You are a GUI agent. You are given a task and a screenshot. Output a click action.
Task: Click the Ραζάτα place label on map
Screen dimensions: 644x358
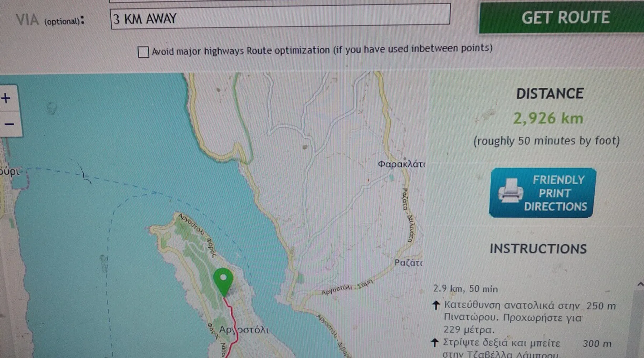(408, 263)
